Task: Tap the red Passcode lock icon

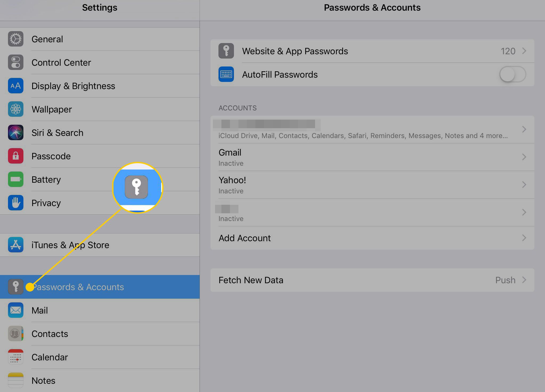Action: pyautogui.click(x=16, y=156)
